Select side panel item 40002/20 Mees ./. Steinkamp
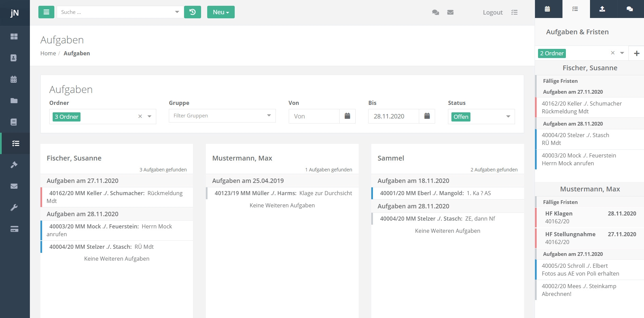The width and height of the screenshot is (644, 318). click(590, 290)
